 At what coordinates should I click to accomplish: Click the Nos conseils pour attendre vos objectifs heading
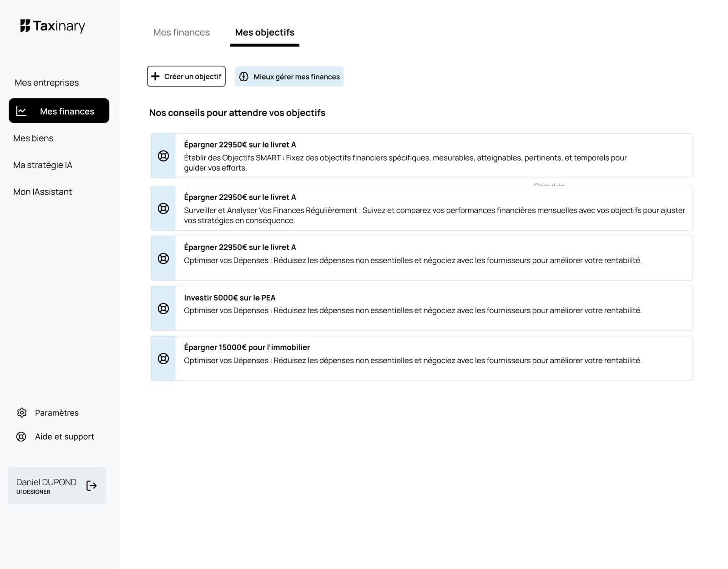click(238, 112)
